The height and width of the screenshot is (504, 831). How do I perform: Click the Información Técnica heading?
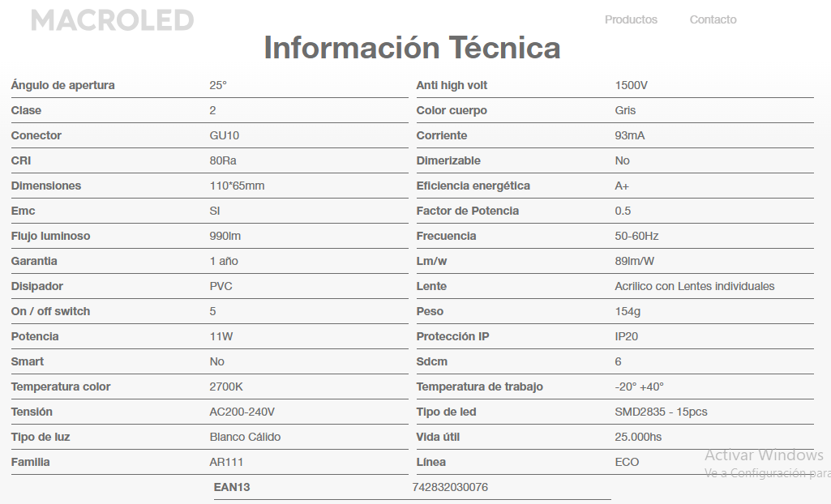(412, 47)
